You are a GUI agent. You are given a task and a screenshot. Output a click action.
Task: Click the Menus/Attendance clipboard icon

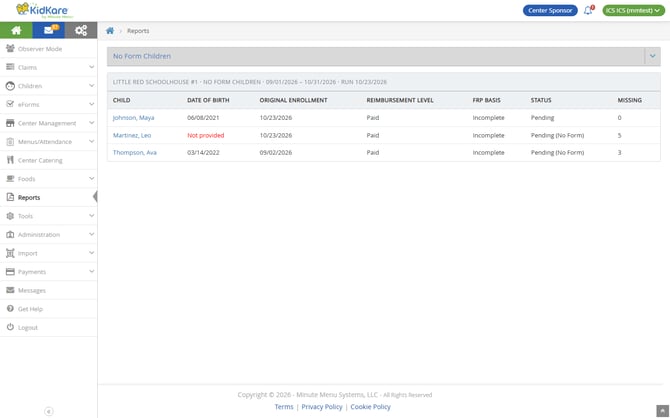tap(10, 141)
